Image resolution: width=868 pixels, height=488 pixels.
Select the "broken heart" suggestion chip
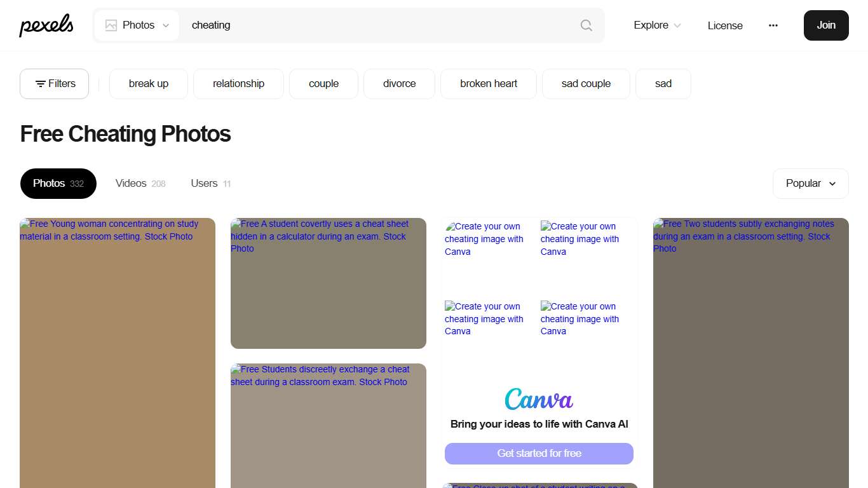pos(488,84)
